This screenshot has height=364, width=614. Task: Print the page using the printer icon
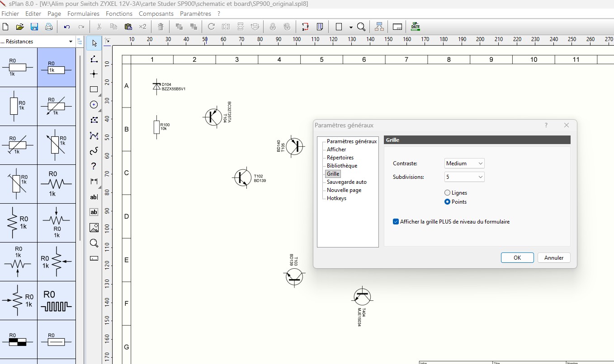[x=48, y=27]
